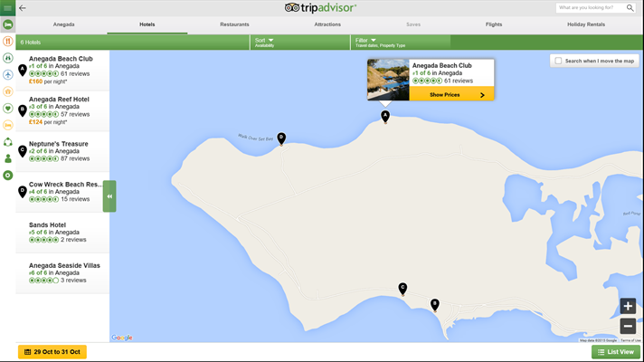Select map pin C on the south coast
644x362 pixels.
[402, 289]
